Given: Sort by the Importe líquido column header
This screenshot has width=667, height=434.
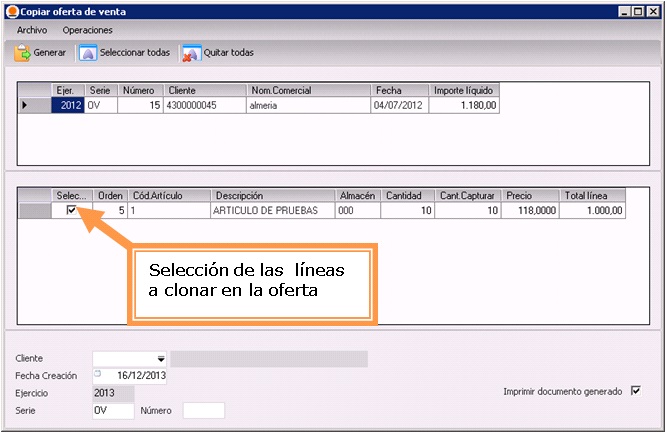Looking at the screenshot, I should tap(464, 90).
